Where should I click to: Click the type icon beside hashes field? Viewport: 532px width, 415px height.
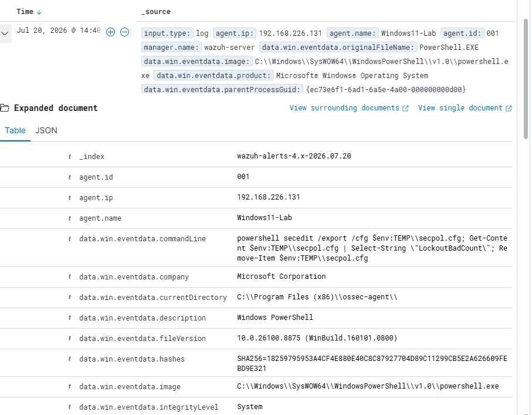(x=70, y=359)
